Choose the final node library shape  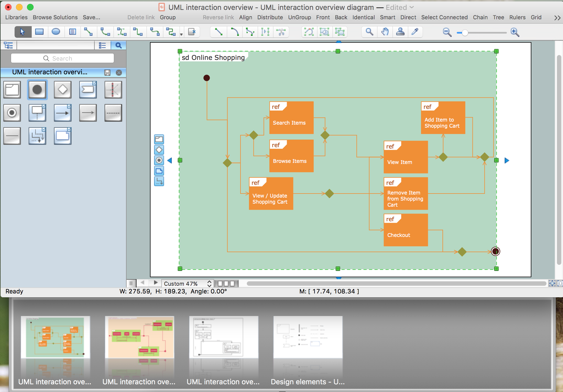tap(12, 113)
